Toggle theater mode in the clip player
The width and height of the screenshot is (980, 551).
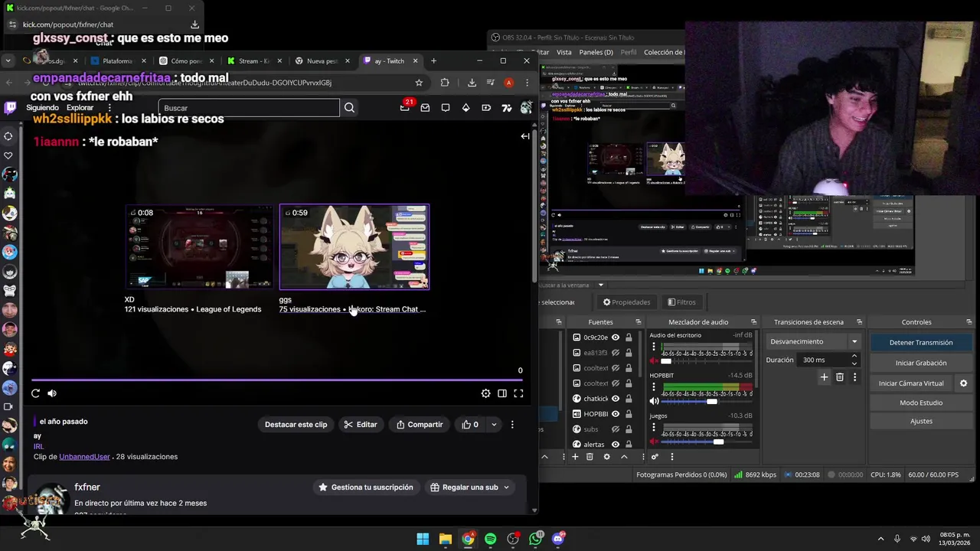pyautogui.click(x=502, y=393)
